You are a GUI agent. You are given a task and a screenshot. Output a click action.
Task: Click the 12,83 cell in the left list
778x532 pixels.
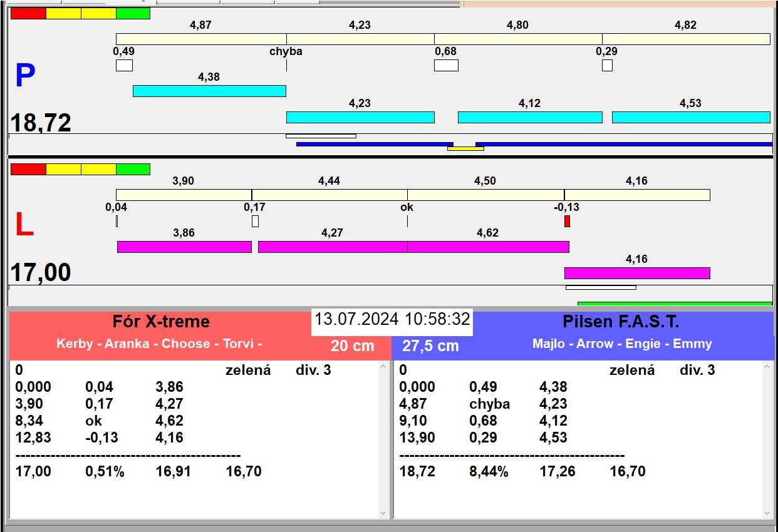click(x=33, y=437)
